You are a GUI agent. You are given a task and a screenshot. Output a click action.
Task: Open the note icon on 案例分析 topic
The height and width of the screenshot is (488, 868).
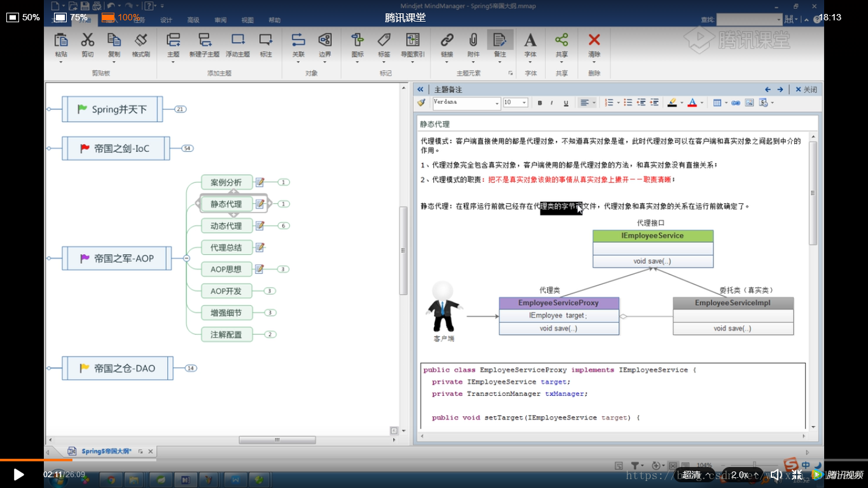260,182
